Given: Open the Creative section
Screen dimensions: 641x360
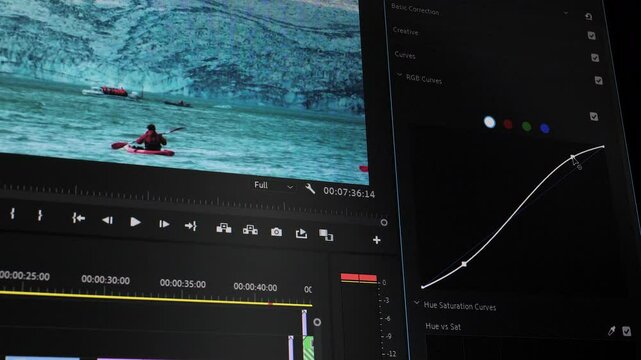Looking at the screenshot, I should [x=406, y=31].
